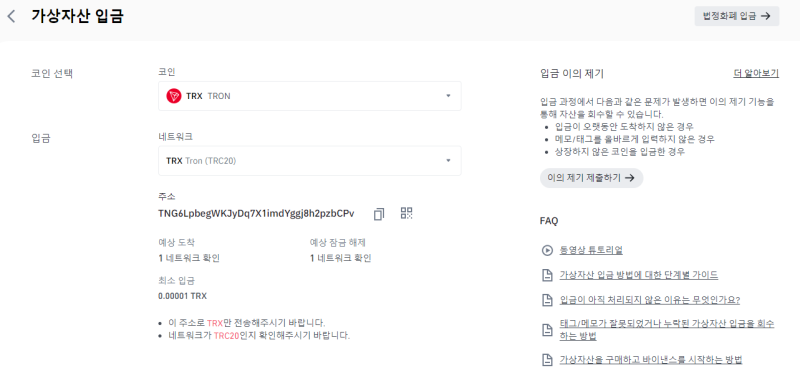The height and width of the screenshot is (373, 800).
Task: Click document icon beside buying crypto guide
Action: pyautogui.click(x=547, y=359)
